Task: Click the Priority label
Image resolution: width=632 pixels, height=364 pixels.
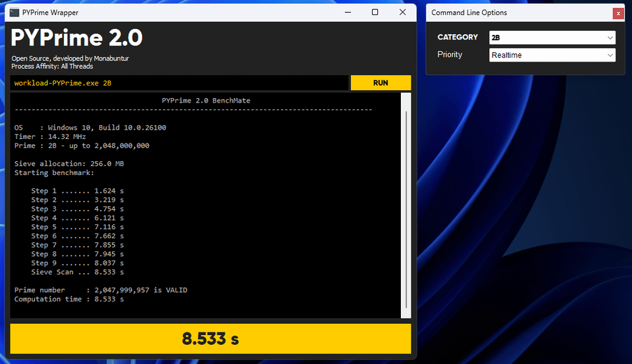Action: [x=450, y=55]
